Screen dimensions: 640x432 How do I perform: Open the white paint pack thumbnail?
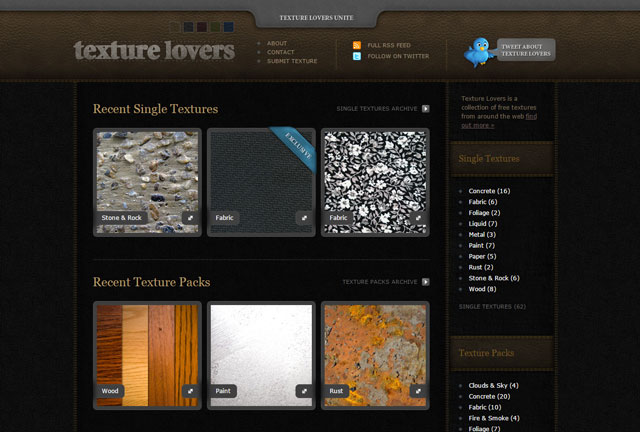[261, 356]
